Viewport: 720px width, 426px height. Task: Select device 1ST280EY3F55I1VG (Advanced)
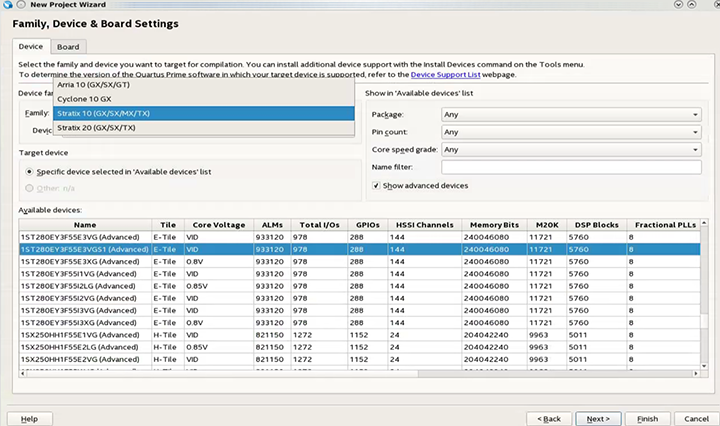(x=360, y=274)
